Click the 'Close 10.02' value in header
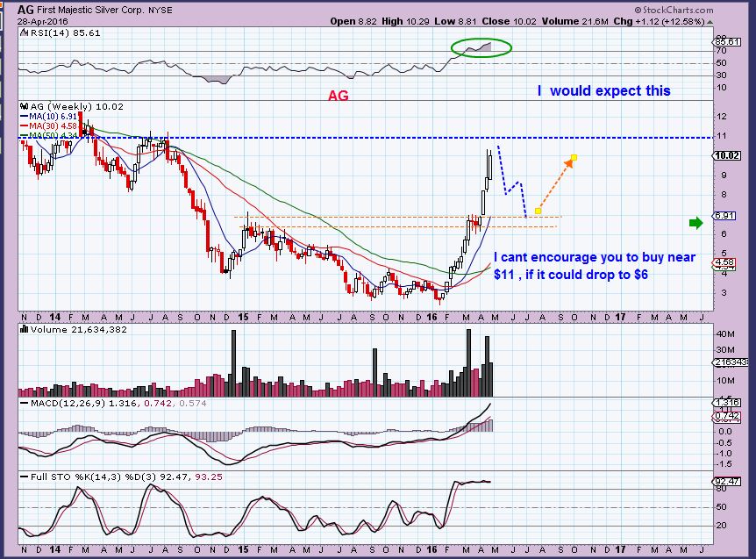The width and height of the screenshot is (756, 559). click(510, 21)
